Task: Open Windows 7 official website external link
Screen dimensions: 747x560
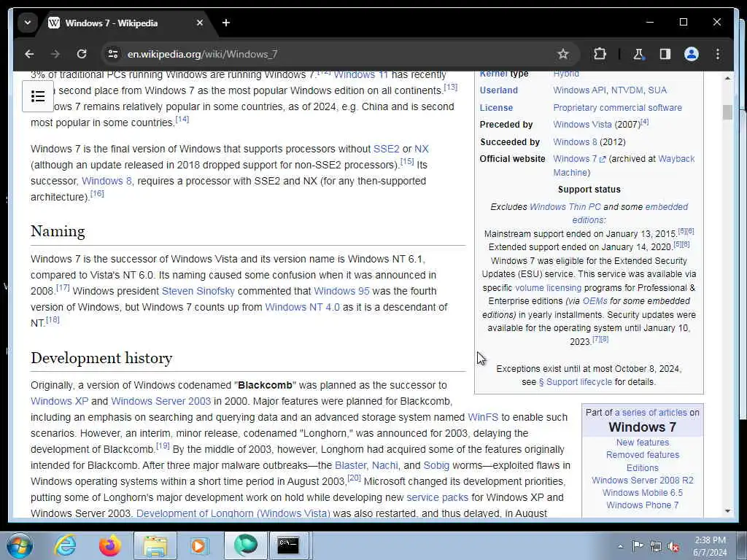Action: click(x=579, y=159)
